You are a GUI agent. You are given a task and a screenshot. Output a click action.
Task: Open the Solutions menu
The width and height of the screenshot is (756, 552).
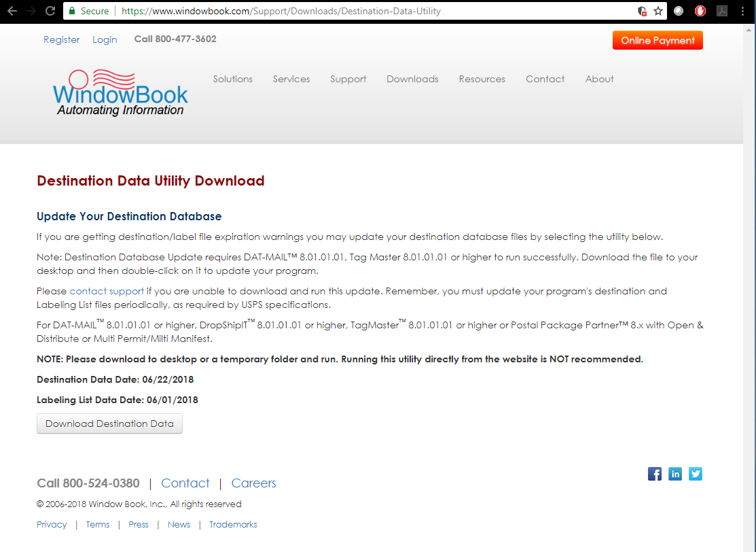click(x=233, y=79)
